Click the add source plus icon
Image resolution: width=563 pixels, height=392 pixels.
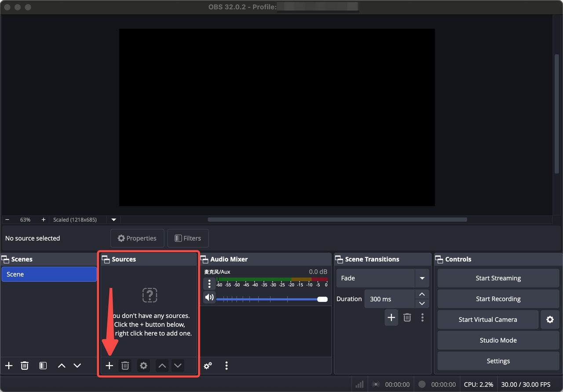tap(110, 366)
